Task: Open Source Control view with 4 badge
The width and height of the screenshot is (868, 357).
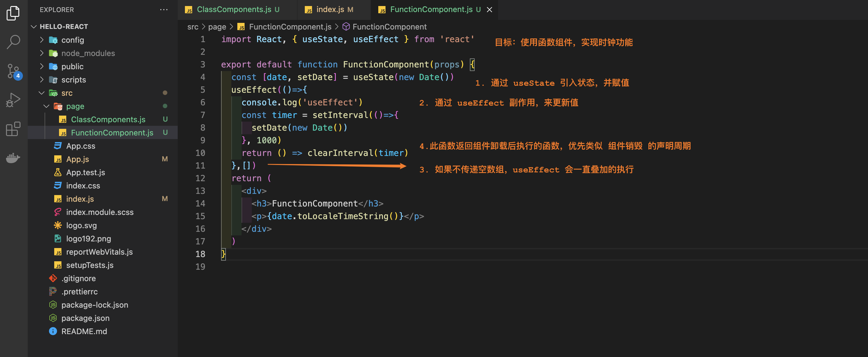Action: (x=14, y=71)
